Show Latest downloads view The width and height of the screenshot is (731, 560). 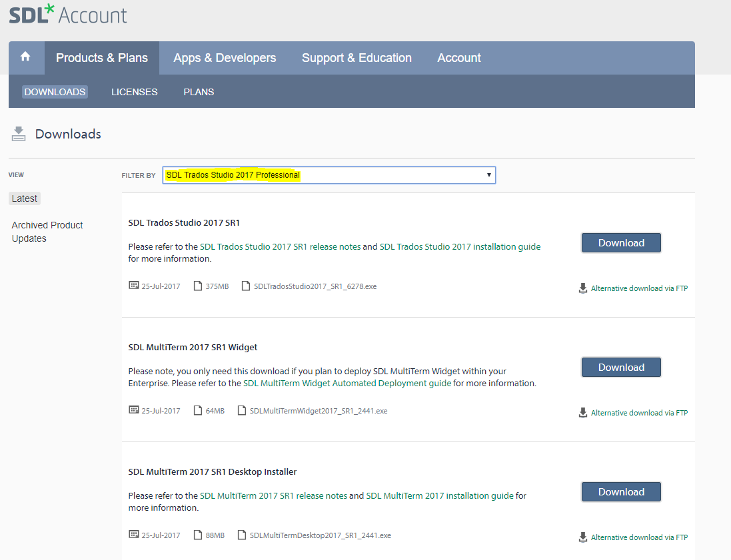(x=24, y=198)
